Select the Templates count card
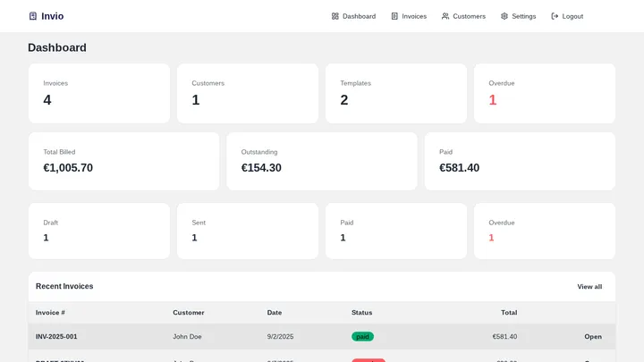The width and height of the screenshot is (644, 362). (x=395, y=93)
